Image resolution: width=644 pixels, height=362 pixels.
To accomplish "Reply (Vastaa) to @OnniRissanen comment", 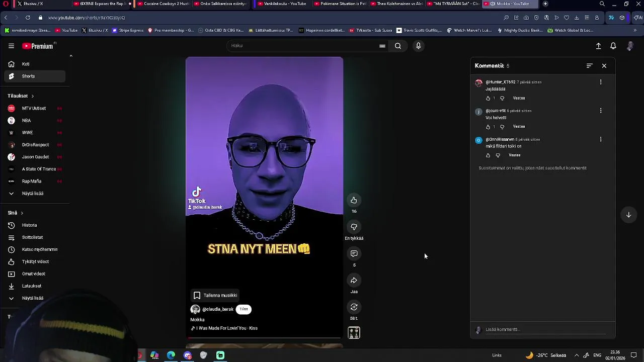I will click(x=514, y=155).
